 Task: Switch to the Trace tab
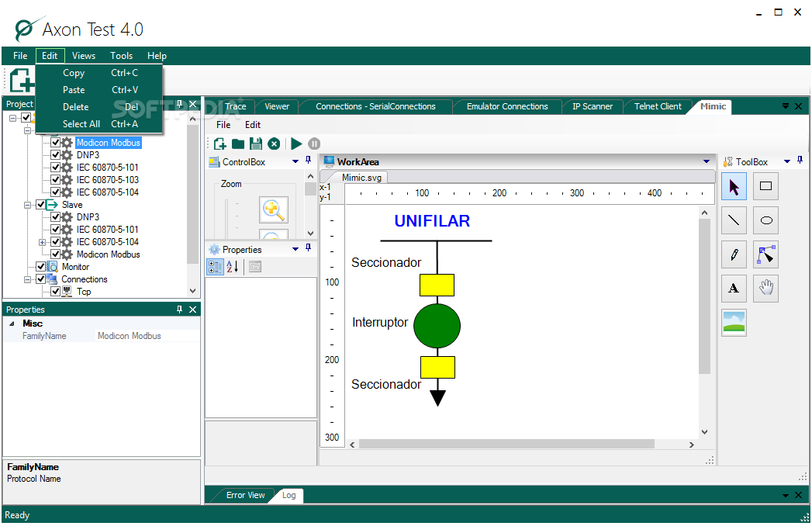(235, 106)
